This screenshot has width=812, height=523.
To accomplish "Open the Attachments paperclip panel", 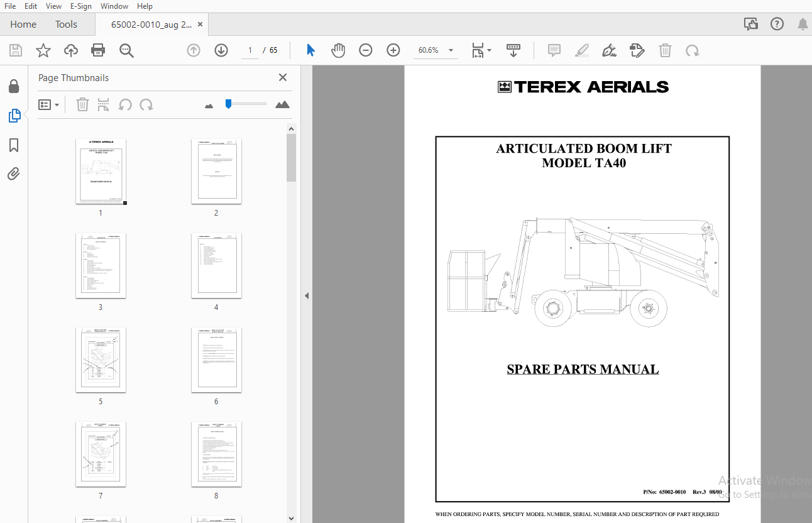I will pyautogui.click(x=14, y=174).
